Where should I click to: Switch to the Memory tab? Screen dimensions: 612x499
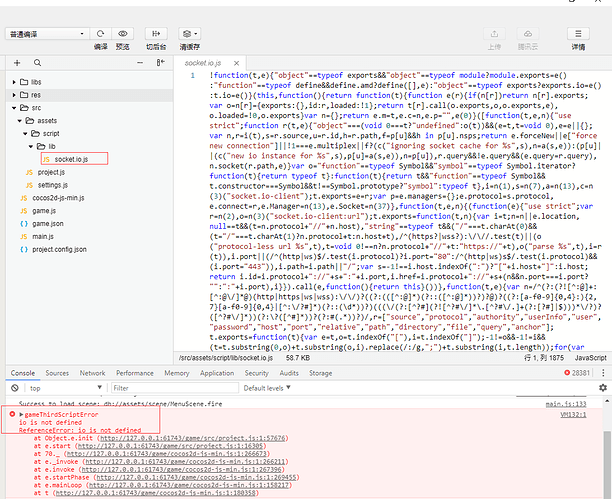click(x=176, y=373)
